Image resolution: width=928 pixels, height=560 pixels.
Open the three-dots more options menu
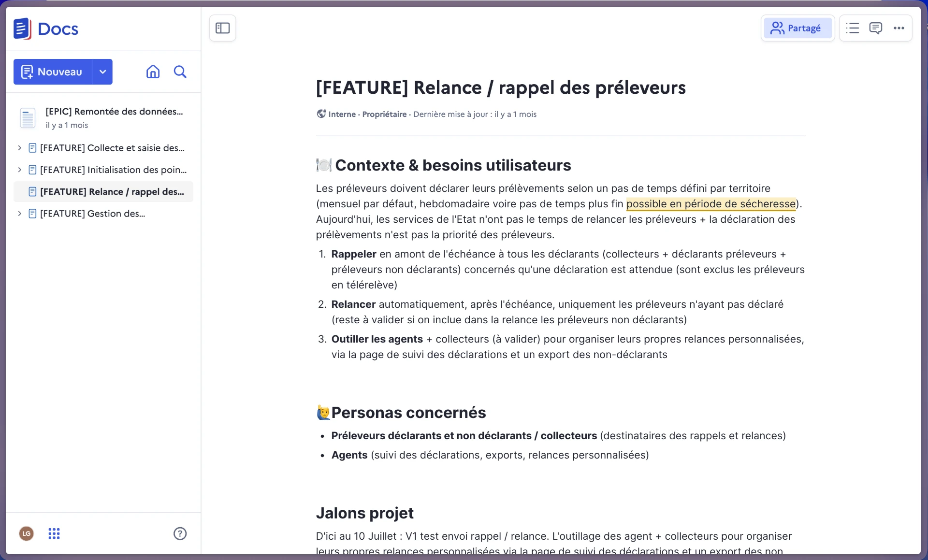(x=899, y=28)
